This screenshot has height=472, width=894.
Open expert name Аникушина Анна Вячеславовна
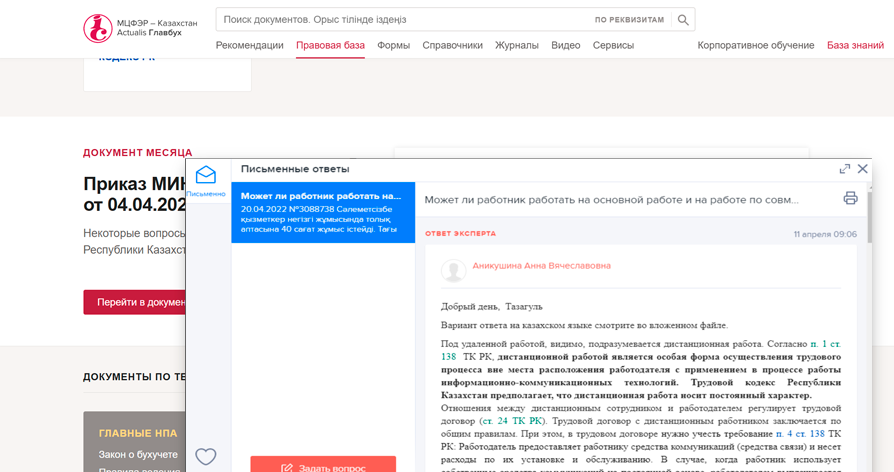tap(541, 266)
